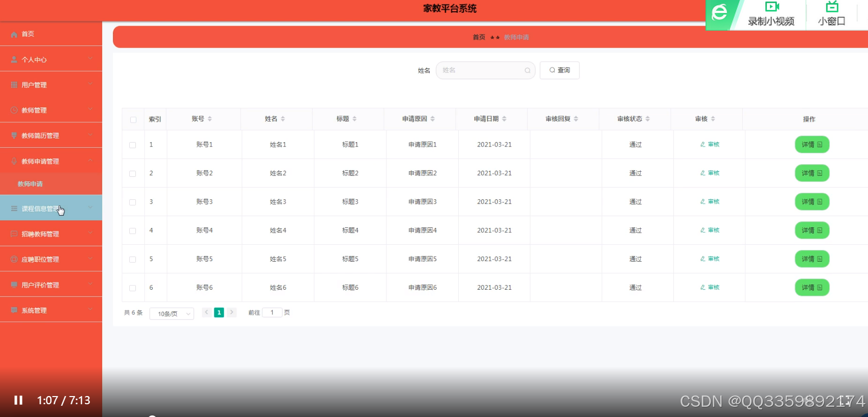Click 审核 link in 账号1 row
This screenshot has height=417, width=868.
pyautogui.click(x=710, y=145)
